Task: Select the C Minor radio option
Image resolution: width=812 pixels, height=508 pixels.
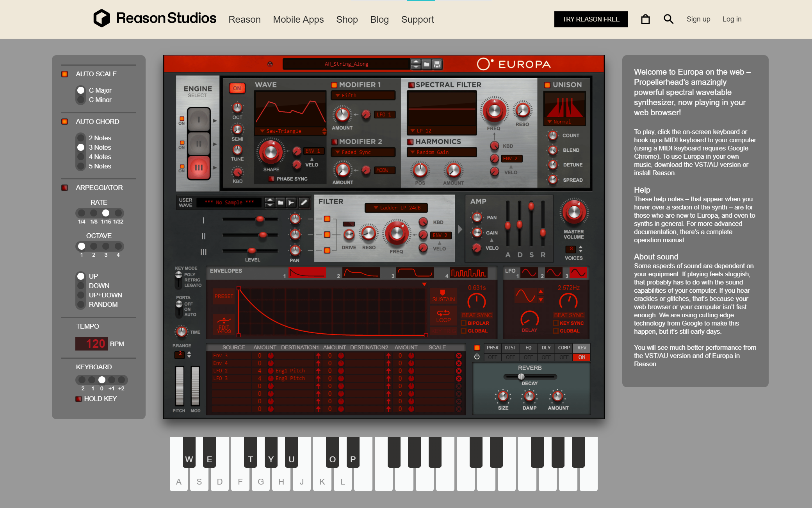Action: [x=81, y=100]
